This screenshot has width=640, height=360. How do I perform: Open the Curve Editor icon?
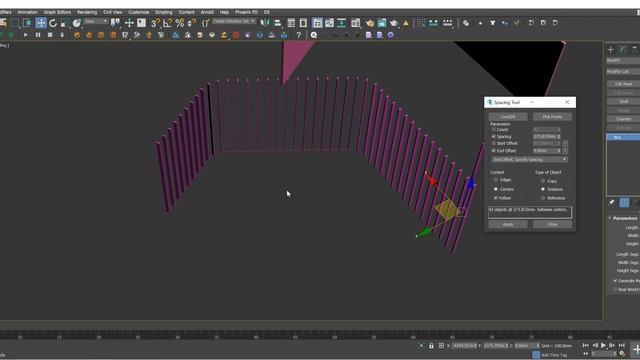329,23
